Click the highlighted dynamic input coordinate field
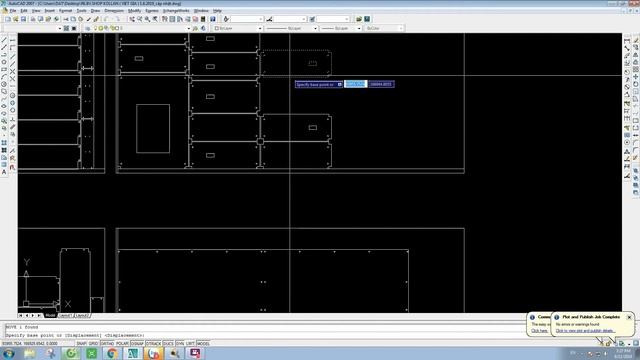The width and height of the screenshot is (640, 360). coord(356,84)
